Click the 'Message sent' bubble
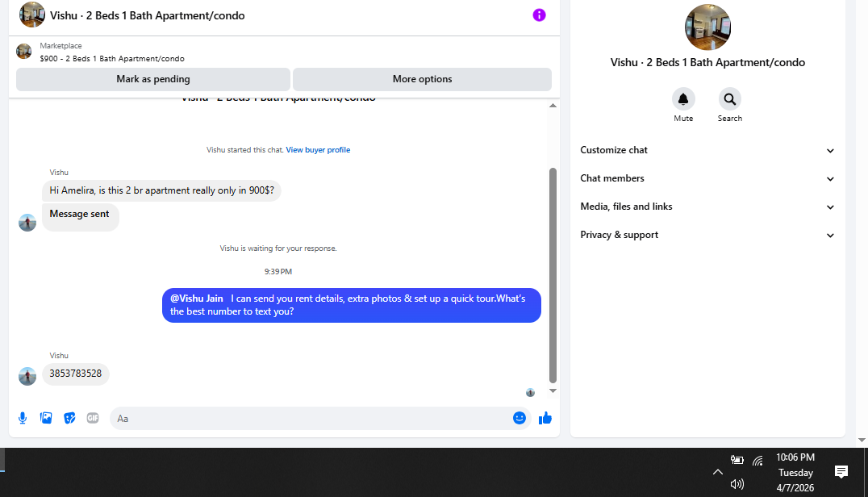 [x=81, y=216]
